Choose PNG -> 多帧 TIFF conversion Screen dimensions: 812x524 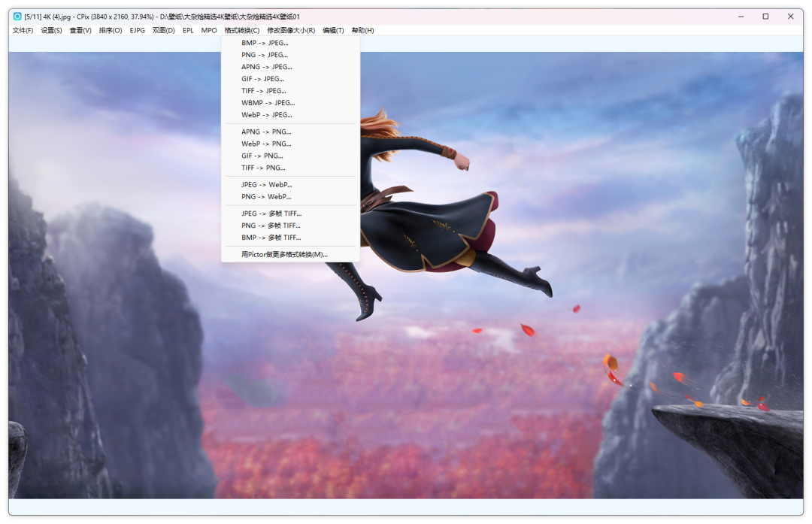click(290, 226)
